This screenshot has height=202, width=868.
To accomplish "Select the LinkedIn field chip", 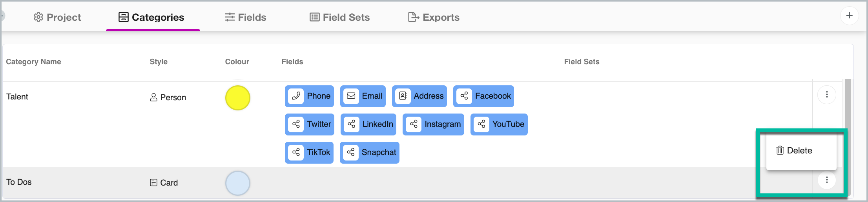I will pos(368,124).
